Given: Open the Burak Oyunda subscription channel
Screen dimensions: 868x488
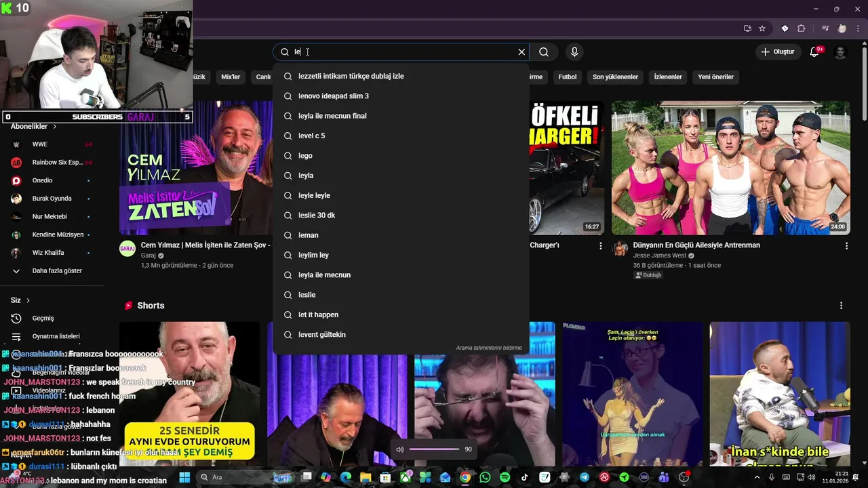Looking at the screenshot, I should (x=51, y=199).
